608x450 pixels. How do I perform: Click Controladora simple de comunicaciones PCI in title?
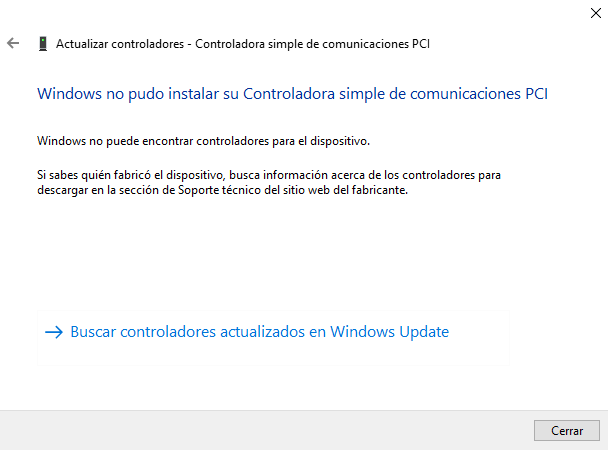click(x=313, y=44)
